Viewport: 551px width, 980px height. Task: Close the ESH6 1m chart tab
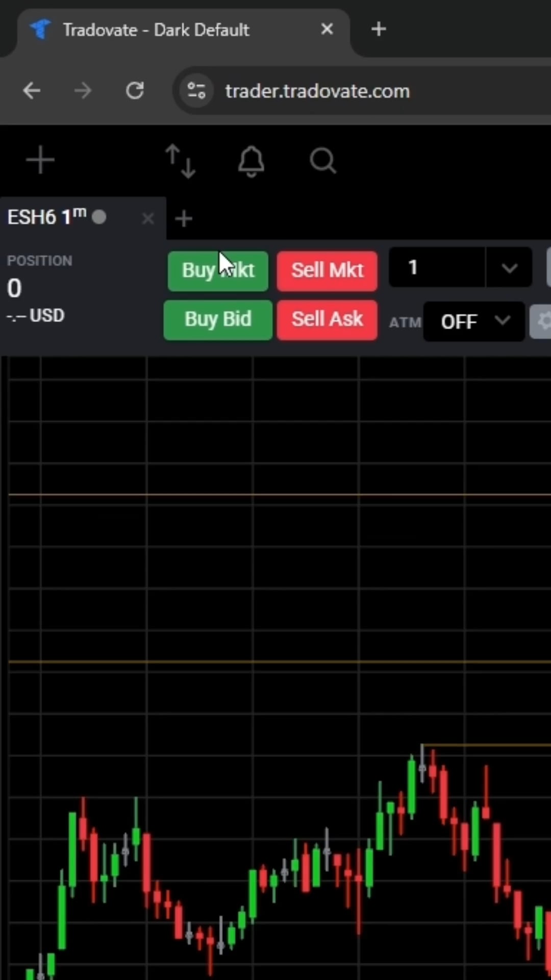(148, 219)
